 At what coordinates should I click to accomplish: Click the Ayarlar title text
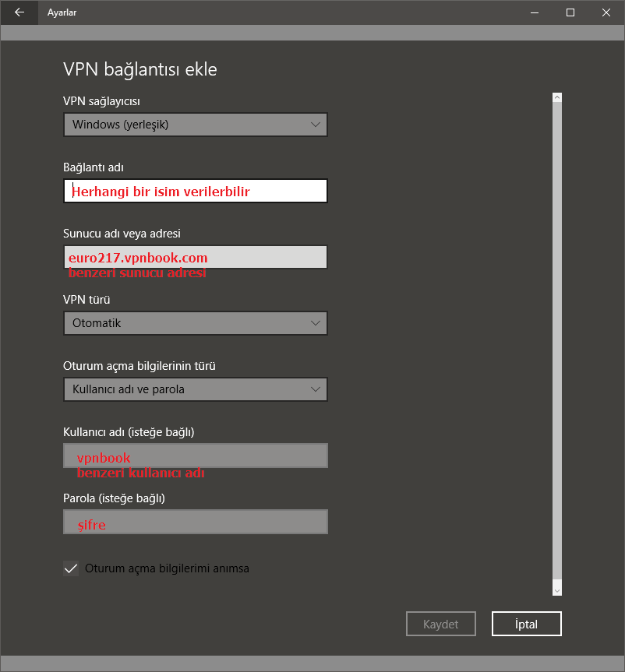[x=62, y=12]
